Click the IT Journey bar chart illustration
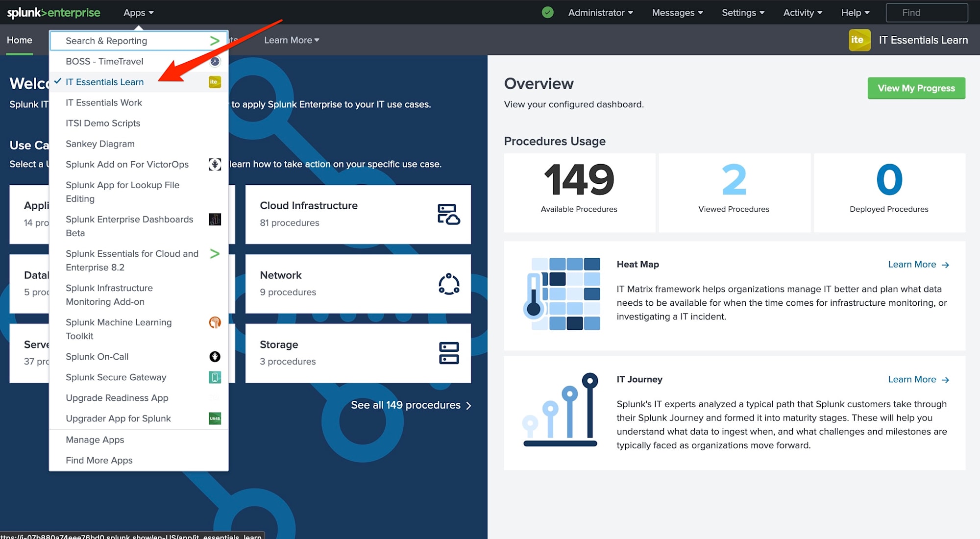Viewport: 980px width, 539px height. pos(561,410)
